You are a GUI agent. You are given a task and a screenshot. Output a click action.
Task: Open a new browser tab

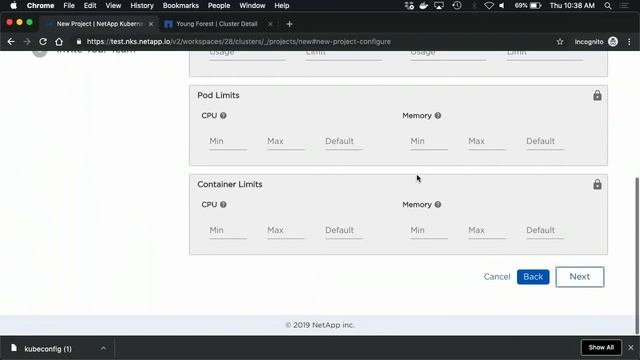point(289,24)
